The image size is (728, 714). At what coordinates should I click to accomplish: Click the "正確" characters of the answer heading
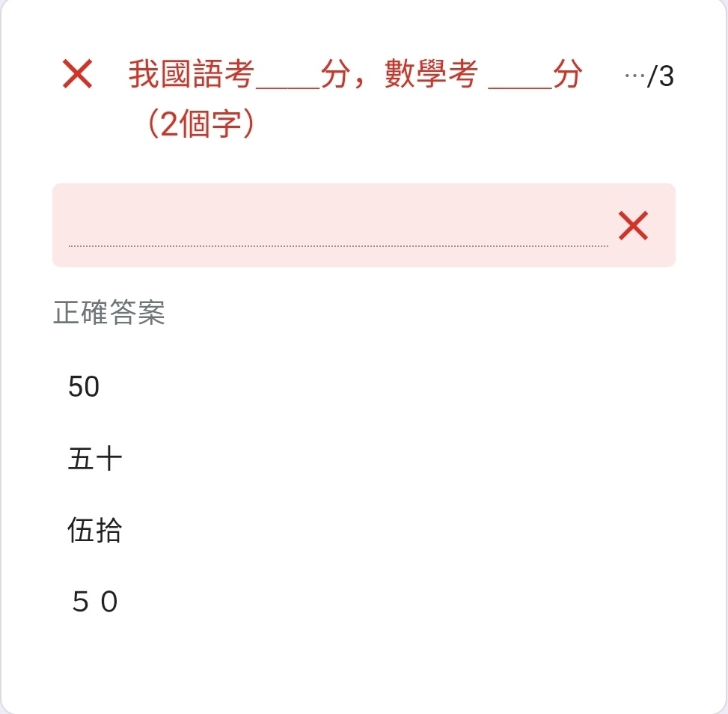(x=81, y=313)
